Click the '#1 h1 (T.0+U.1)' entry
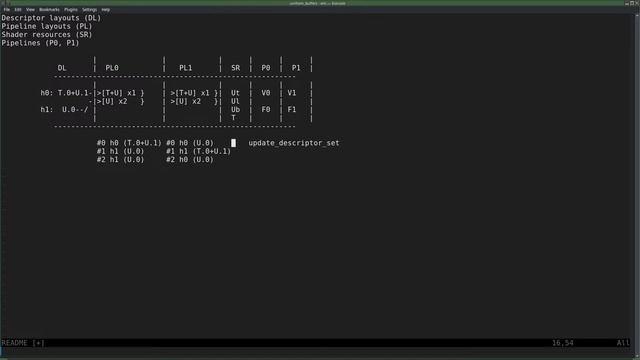 point(198,151)
